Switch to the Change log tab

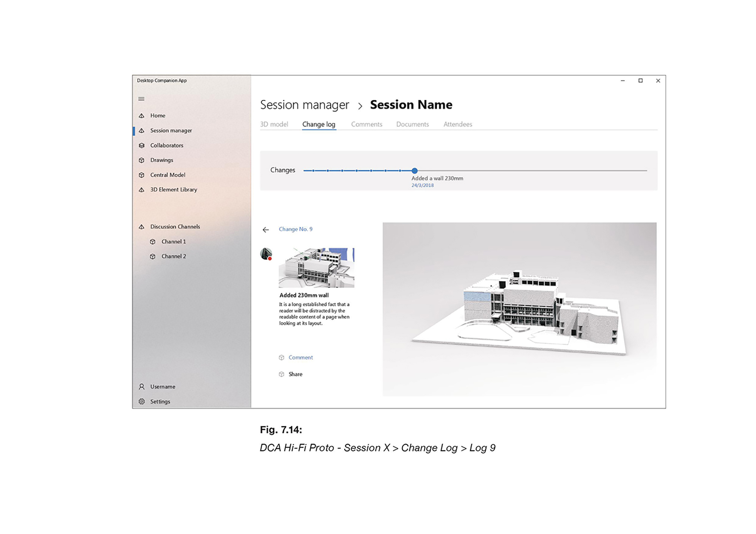pos(319,124)
